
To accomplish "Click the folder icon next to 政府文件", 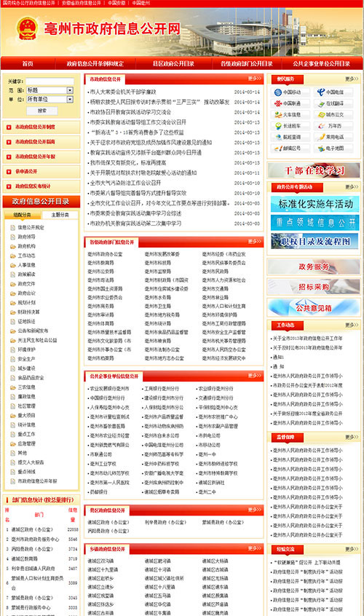I will click(13, 284).
